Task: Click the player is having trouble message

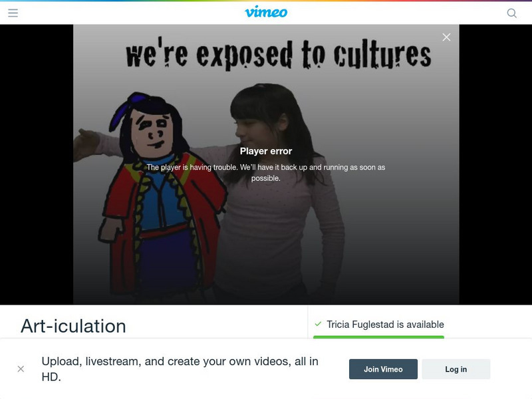Action: 266,172
